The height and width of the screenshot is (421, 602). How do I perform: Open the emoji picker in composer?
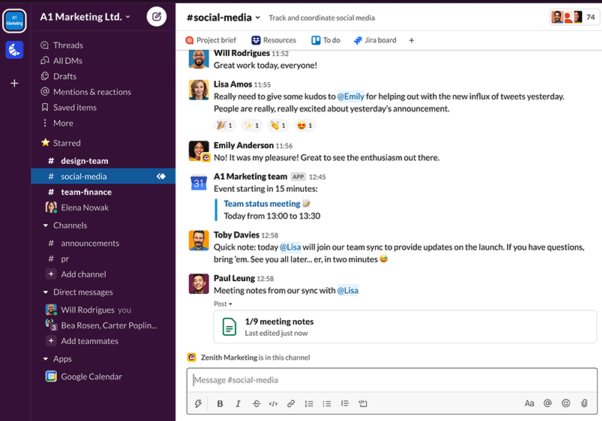point(566,404)
